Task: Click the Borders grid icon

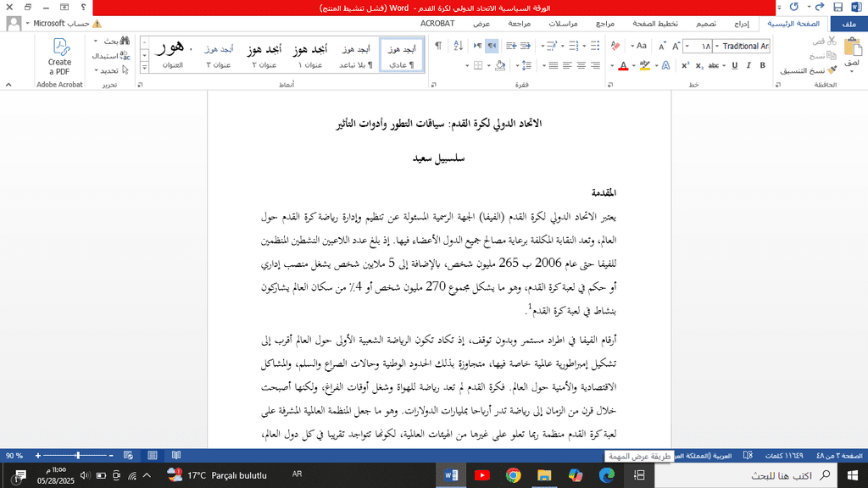Action: tap(478, 65)
